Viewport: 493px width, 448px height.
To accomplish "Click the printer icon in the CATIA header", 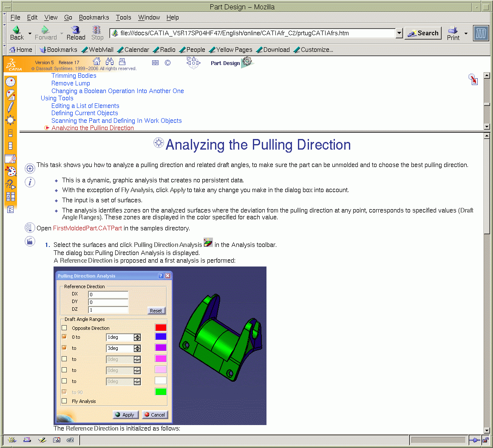I will coord(122,61).
